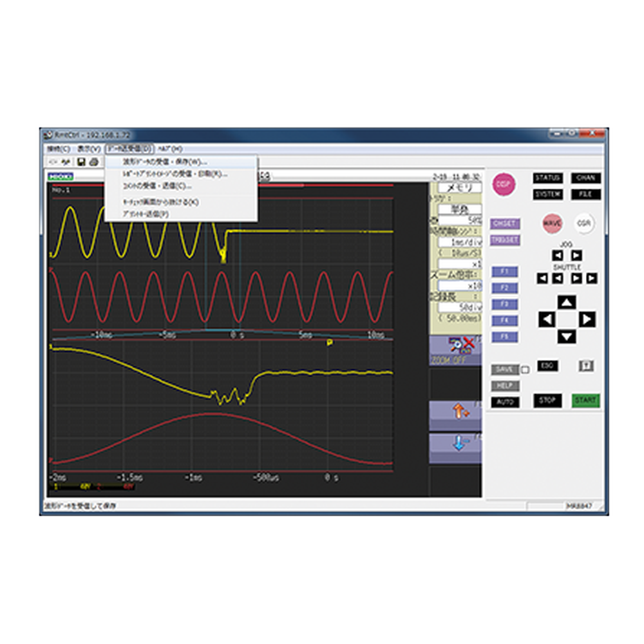Image resolution: width=644 pixels, height=644 pixels.
Task: Click the blue down-arrow panel button
Action: click(x=455, y=448)
